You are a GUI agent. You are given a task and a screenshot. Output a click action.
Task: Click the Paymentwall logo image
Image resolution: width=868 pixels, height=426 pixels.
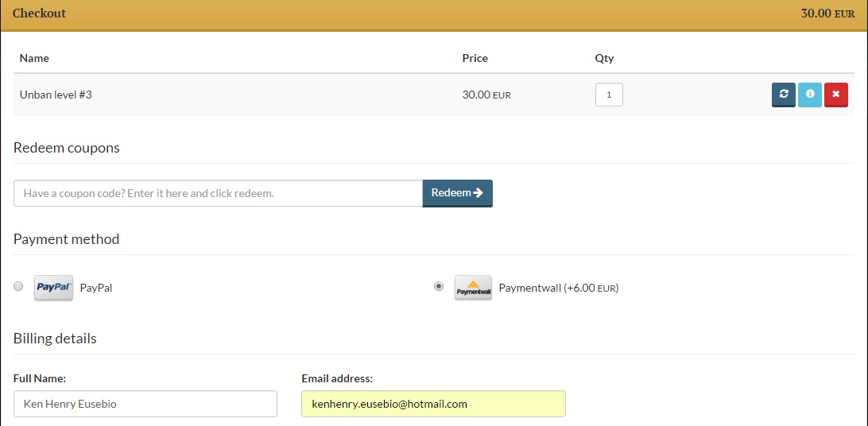point(473,288)
